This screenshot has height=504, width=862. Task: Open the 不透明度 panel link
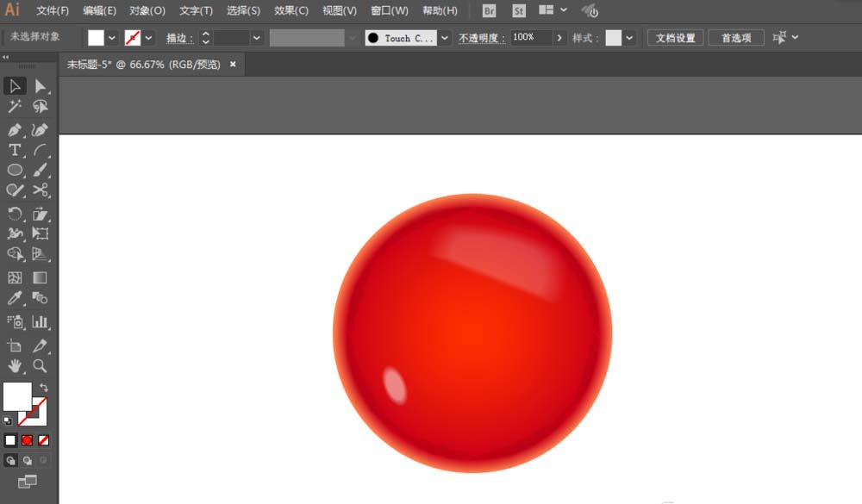point(481,38)
